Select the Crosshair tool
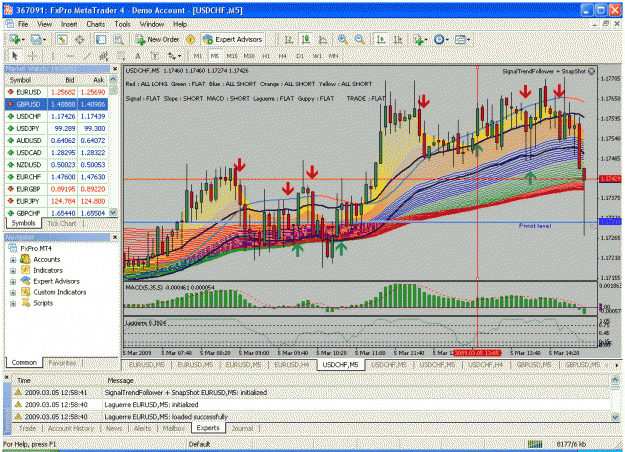The height and width of the screenshot is (452, 625). tap(33, 56)
